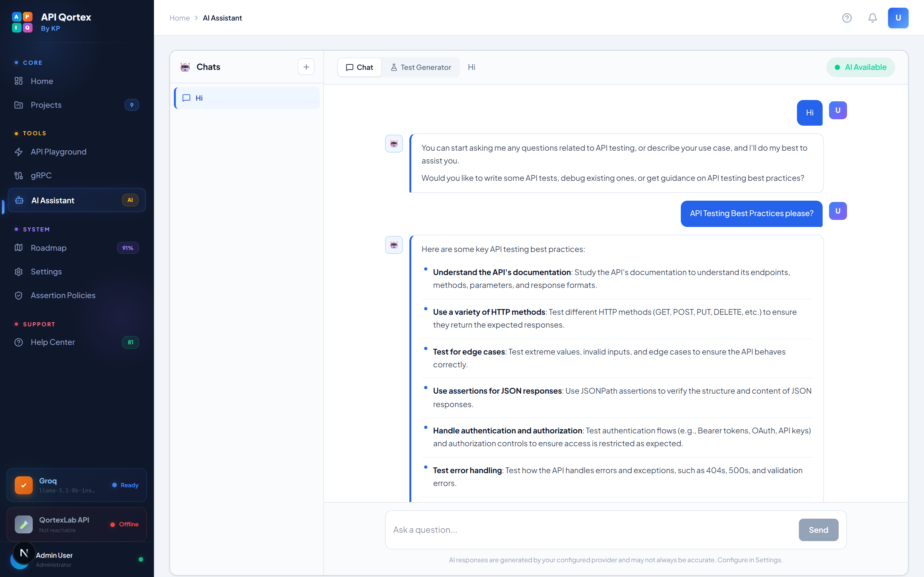
Task: Open the Hi chat in chat list
Action: [x=247, y=98]
